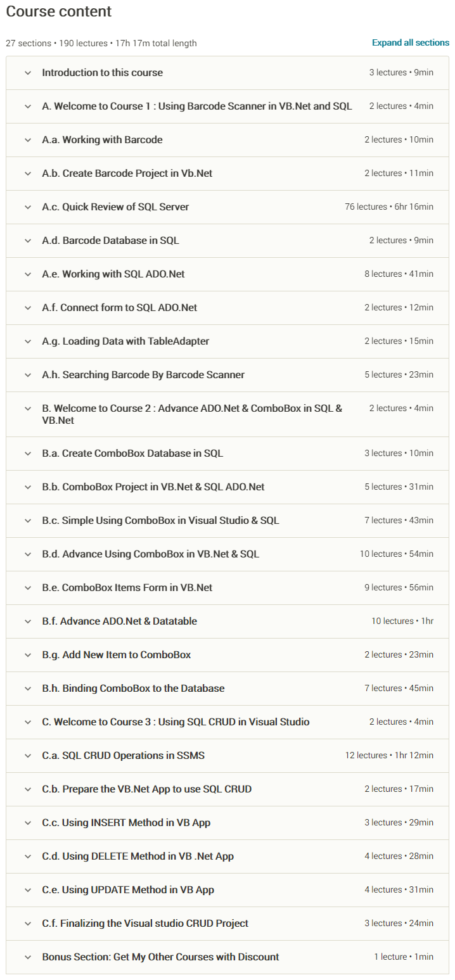
Task: Expand chevron beside A.a. Working with Barcode
Action: click(27, 140)
